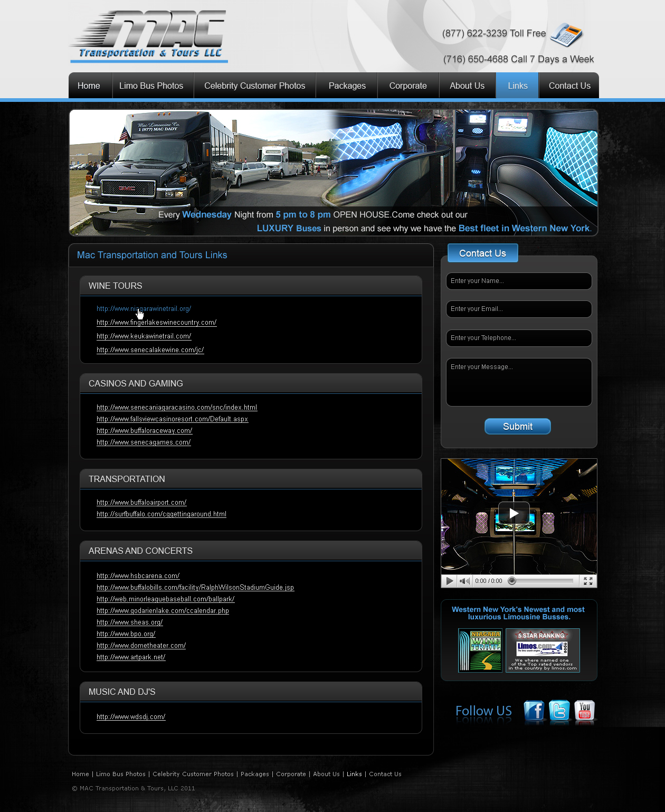
Task: Click the Limos.com 5 Star Ranking badge
Action: point(543,650)
